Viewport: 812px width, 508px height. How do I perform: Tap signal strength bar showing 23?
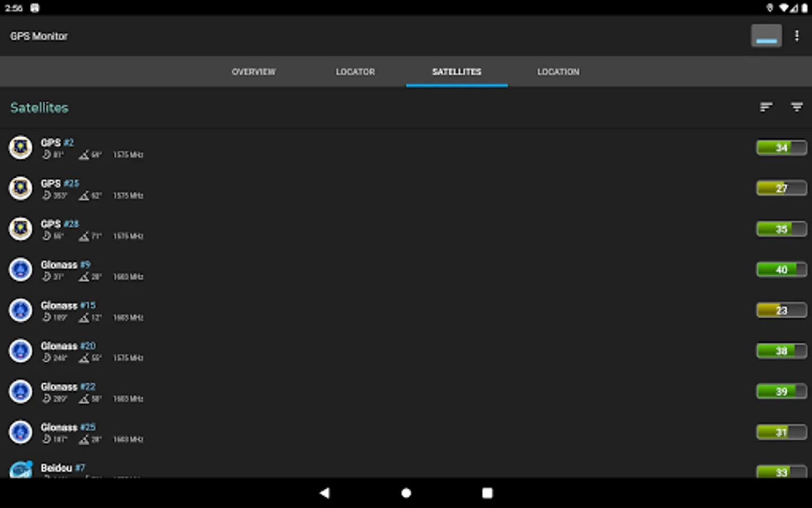tap(781, 310)
